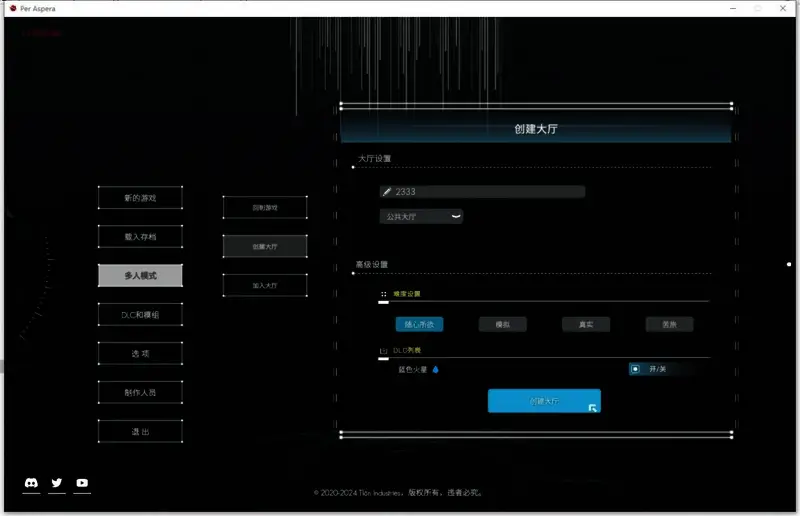This screenshot has width=800, height=516.
Task: Open the 多人模式 main menu item
Action: 140,275
